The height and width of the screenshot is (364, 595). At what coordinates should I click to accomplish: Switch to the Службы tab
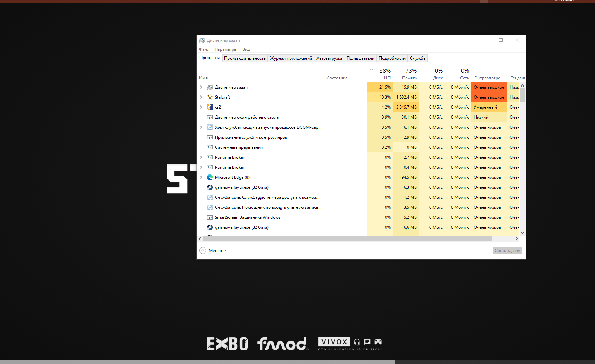(418, 58)
